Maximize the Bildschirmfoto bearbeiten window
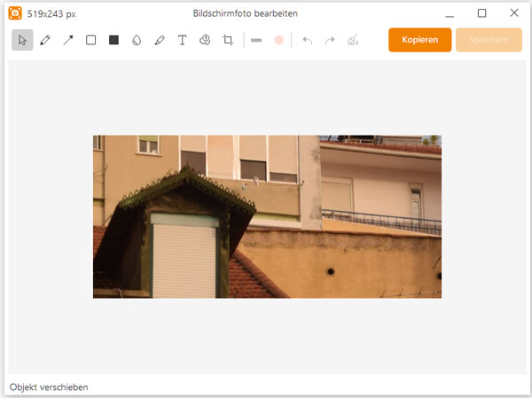 481,13
